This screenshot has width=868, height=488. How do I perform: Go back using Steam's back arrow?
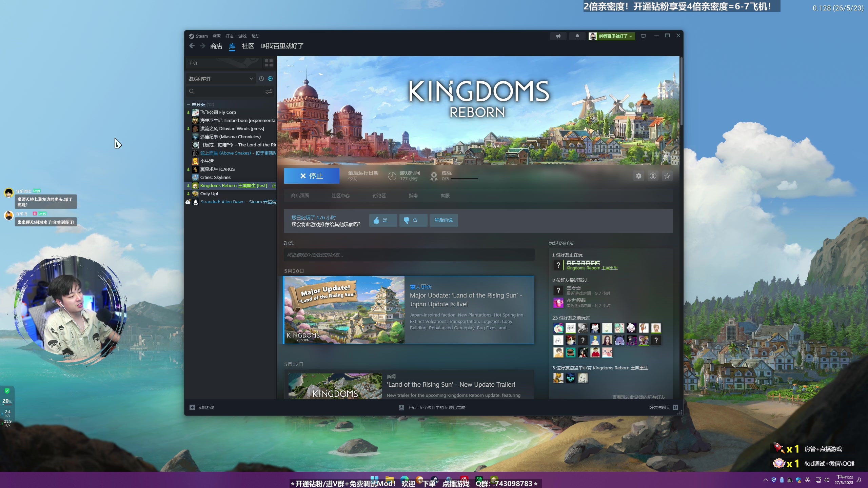192,46
